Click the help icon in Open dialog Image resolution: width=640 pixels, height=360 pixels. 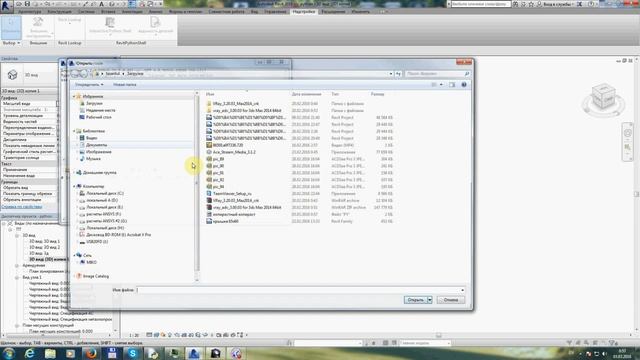coord(464,84)
